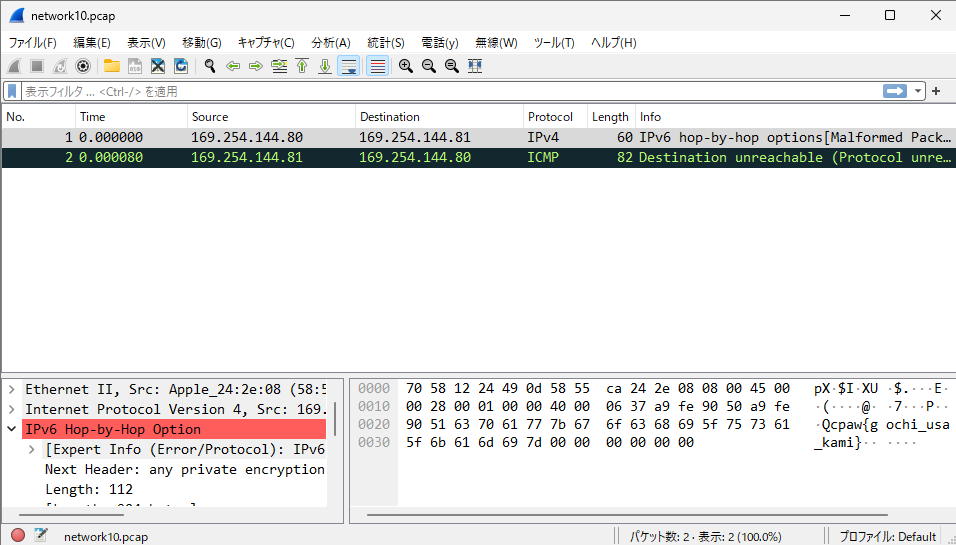The height and width of the screenshot is (545, 956).
Task: Click the find packet magnifier icon
Action: click(210, 66)
